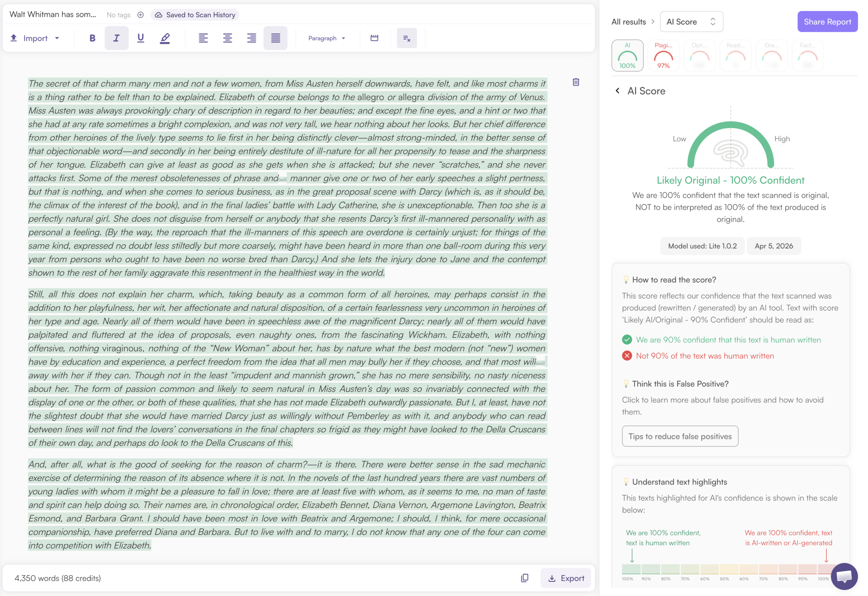Screen dimensions: 868x596
Task: Switch to the Plagiarism 97% tab
Action: (x=663, y=55)
